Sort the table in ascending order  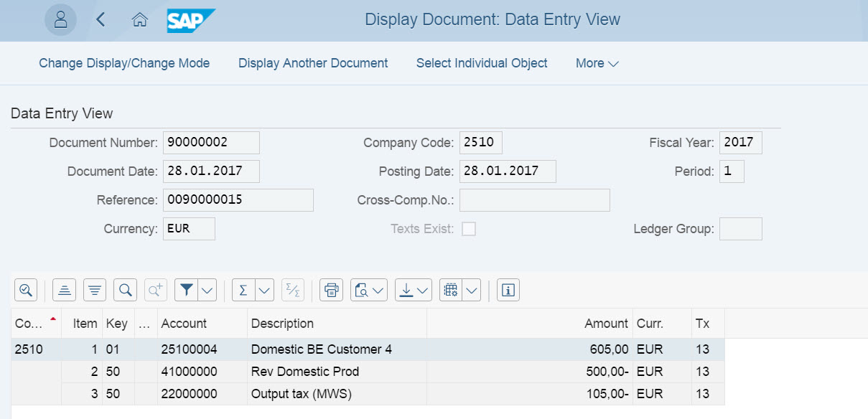(65, 290)
